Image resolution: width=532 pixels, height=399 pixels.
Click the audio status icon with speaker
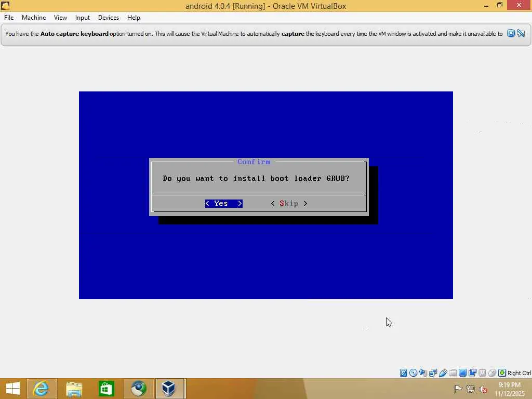click(x=423, y=373)
